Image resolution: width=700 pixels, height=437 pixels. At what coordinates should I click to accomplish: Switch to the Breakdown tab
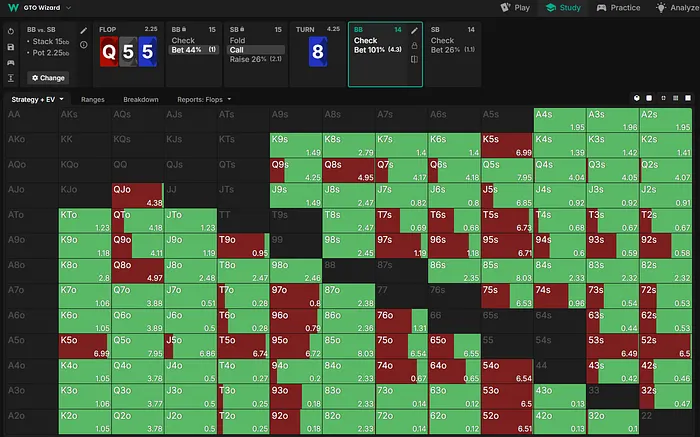point(140,99)
